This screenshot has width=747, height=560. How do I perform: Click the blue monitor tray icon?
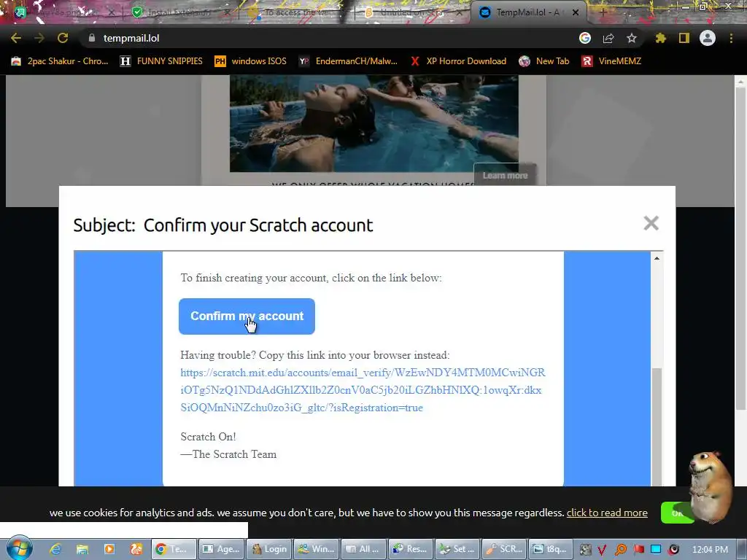tap(656, 550)
